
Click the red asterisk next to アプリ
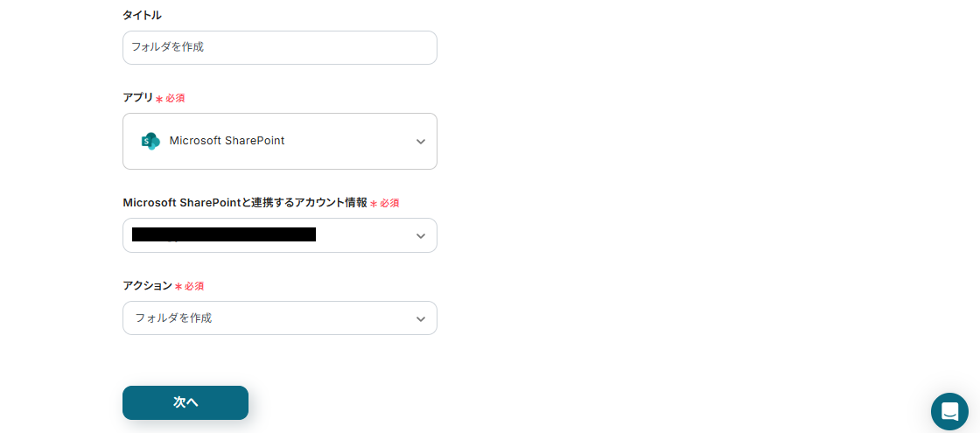pos(159,99)
